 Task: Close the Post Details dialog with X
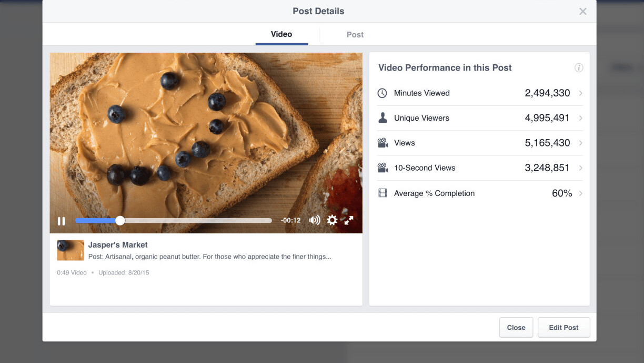[x=582, y=12]
